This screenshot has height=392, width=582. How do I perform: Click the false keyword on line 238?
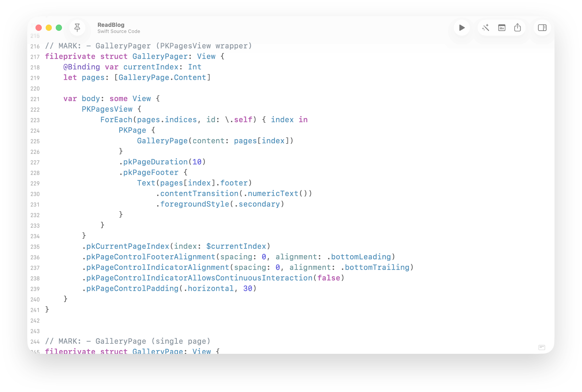[328, 278]
